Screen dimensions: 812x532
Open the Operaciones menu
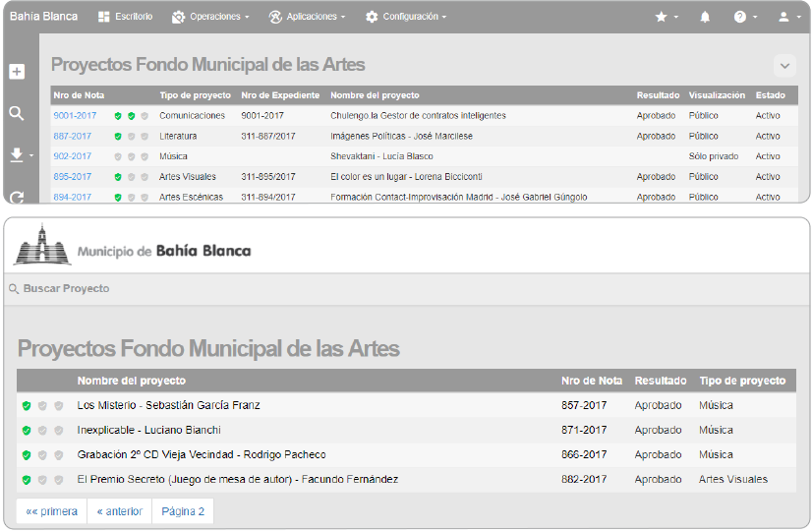click(x=210, y=17)
